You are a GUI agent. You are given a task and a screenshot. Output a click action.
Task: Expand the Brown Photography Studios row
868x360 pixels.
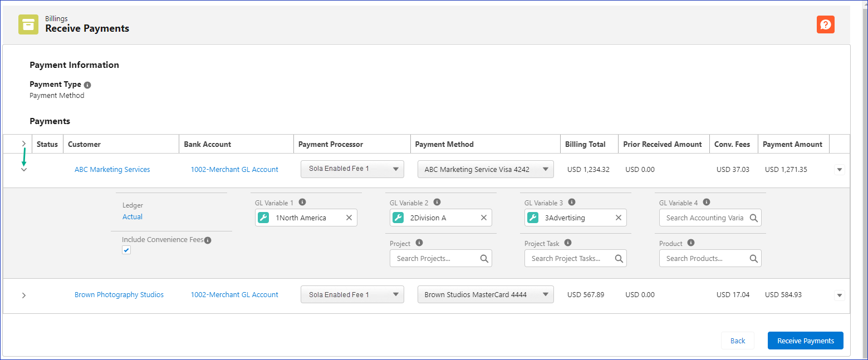tap(24, 295)
